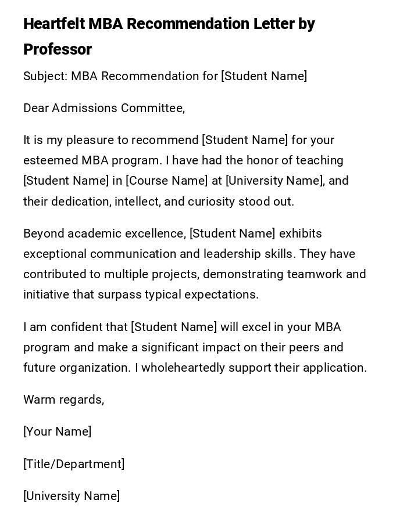This screenshot has width=407, height=532.
Task: Click the [Student Name] placeholder before "will excel"
Action: [x=174, y=327]
